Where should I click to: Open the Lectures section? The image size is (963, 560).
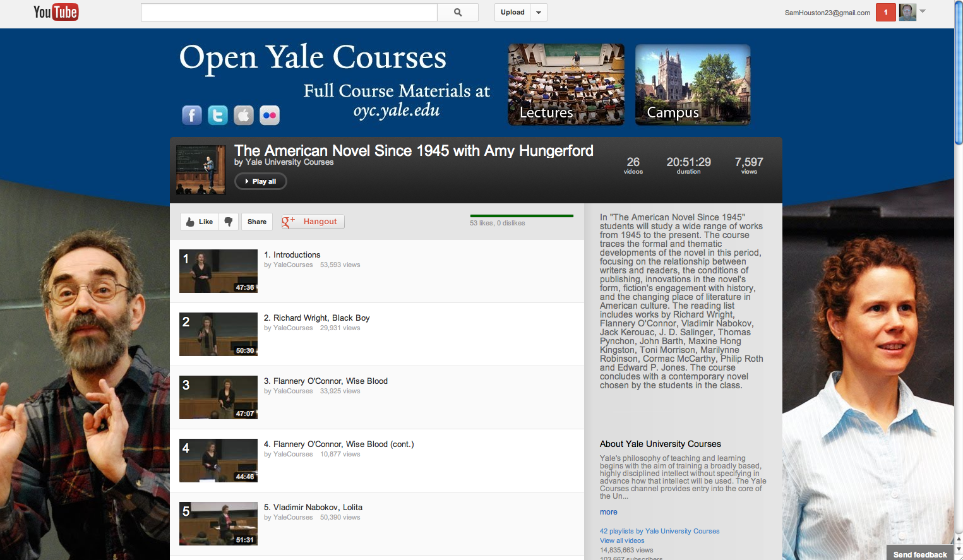pos(565,84)
